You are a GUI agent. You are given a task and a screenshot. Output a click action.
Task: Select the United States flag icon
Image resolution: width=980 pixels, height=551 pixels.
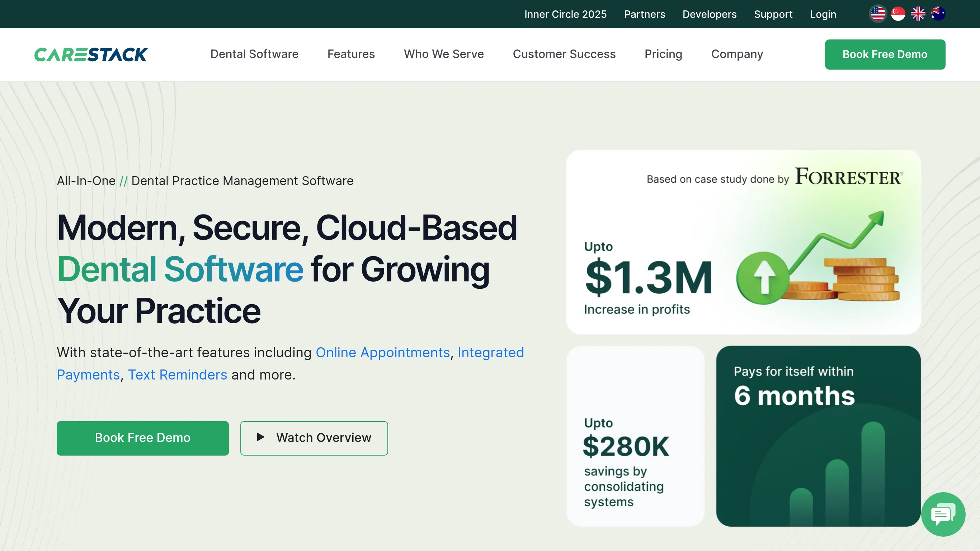(878, 14)
